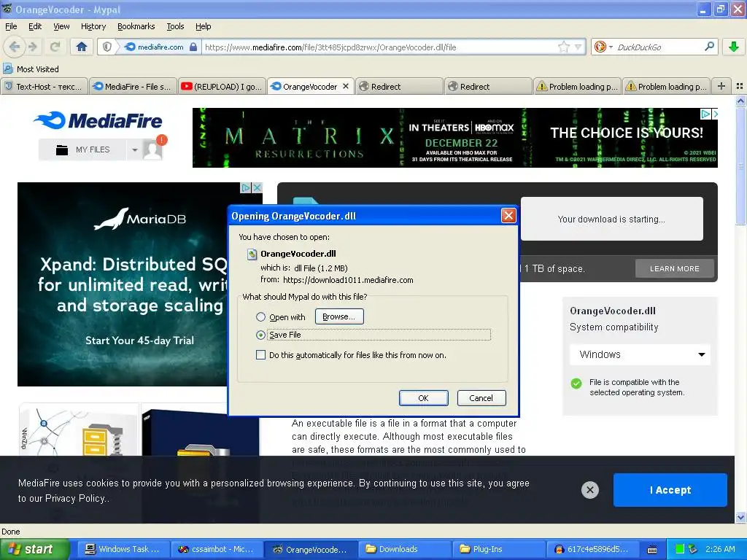Confirm download with OK

point(424,398)
